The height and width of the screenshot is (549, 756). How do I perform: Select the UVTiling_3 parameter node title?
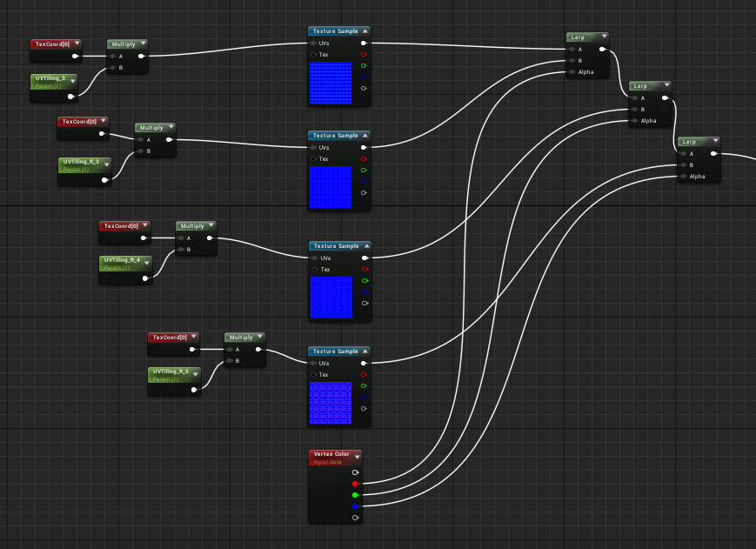pyautogui.click(x=50, y=78)
